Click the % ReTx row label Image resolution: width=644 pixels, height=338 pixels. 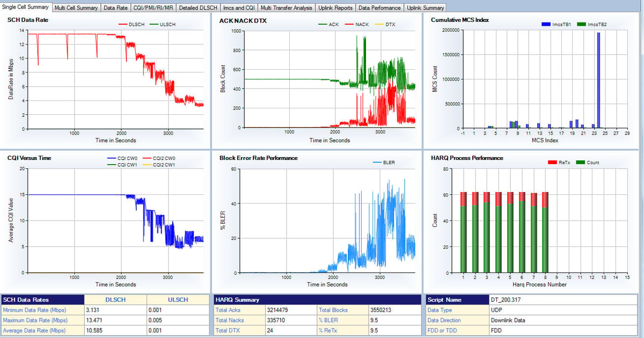328,330
